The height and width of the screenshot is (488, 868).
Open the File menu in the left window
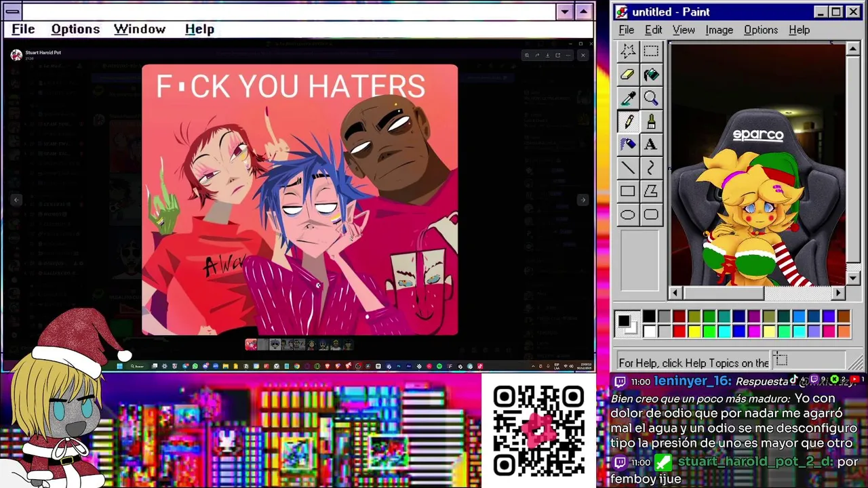[23, 29]
